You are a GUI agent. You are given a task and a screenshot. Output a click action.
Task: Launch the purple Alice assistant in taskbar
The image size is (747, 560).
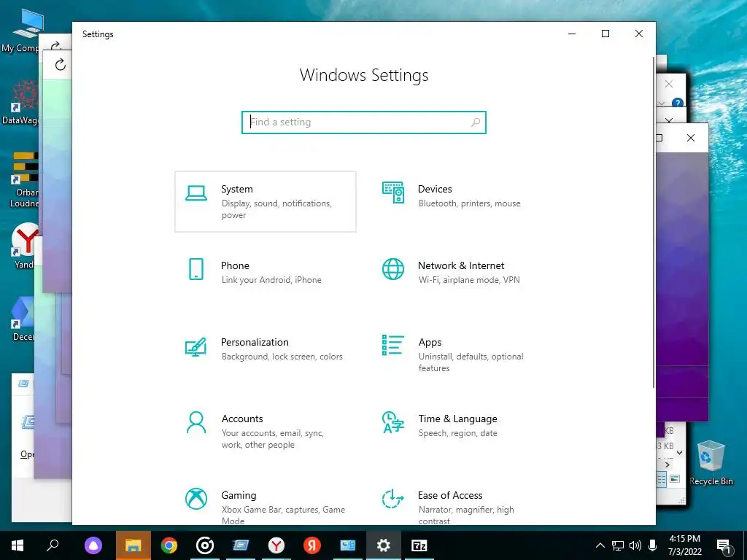(x=93, y=545)
